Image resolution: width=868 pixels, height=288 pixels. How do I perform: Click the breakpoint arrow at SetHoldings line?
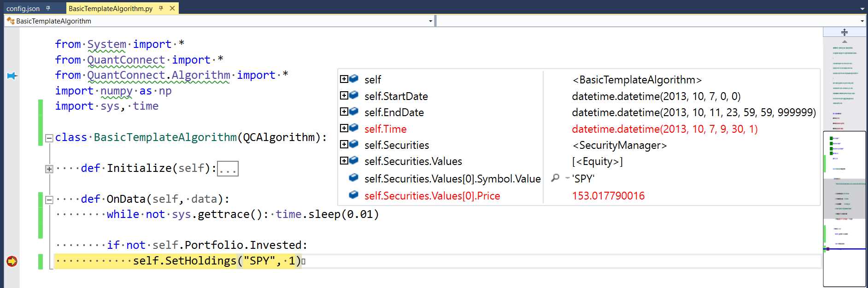(x=12, y=261)
